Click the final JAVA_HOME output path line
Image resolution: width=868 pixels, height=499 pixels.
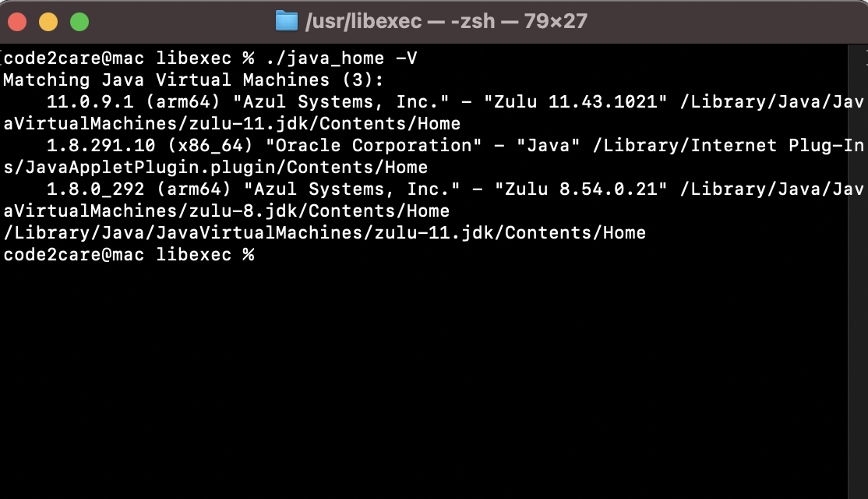(x=323, y=232)
